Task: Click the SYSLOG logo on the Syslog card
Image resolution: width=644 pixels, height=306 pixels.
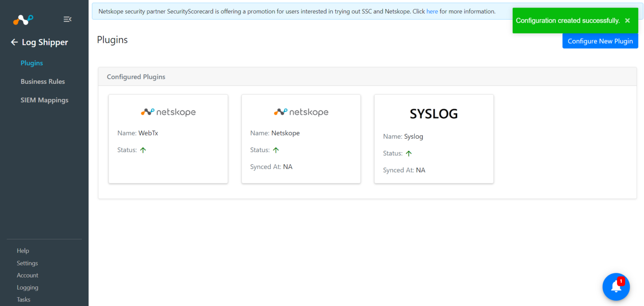Action: 434,113
